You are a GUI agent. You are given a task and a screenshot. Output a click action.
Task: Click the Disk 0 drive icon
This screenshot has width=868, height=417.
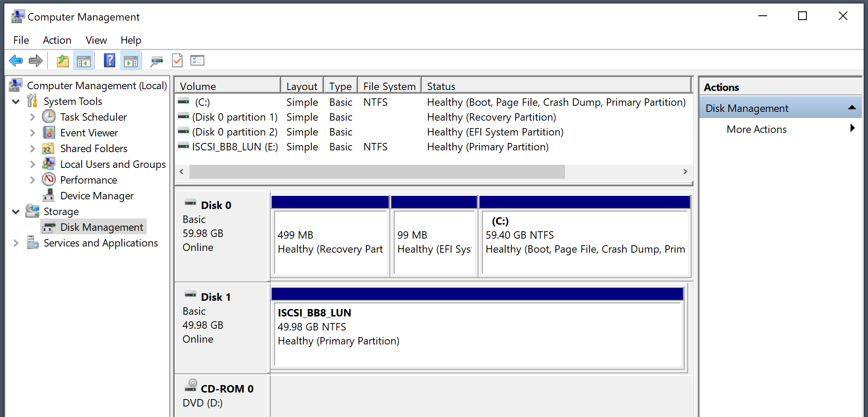[x=190, y=203]
